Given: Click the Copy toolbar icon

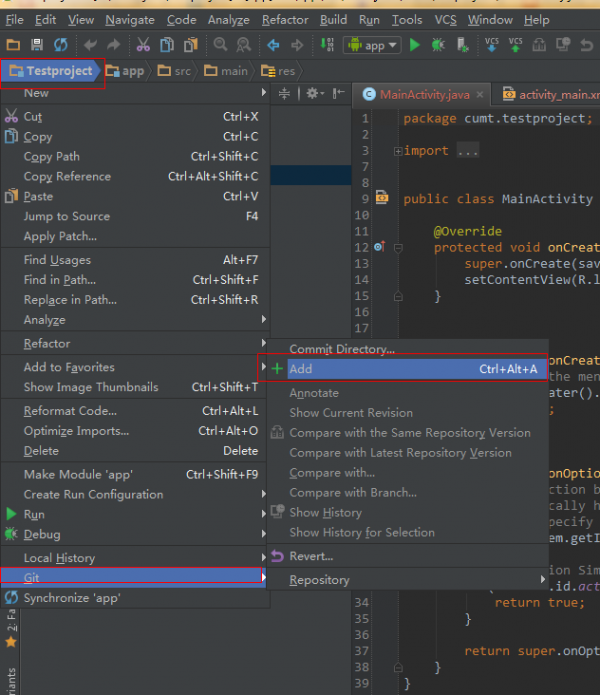Looking at the screenshot, I should pos(167,45).
